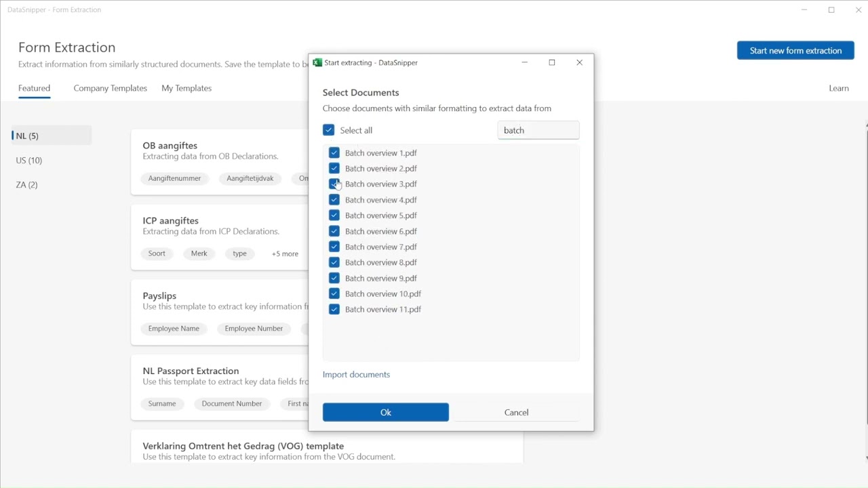Close the Form Extraction main window

click(x=859, y=10)
